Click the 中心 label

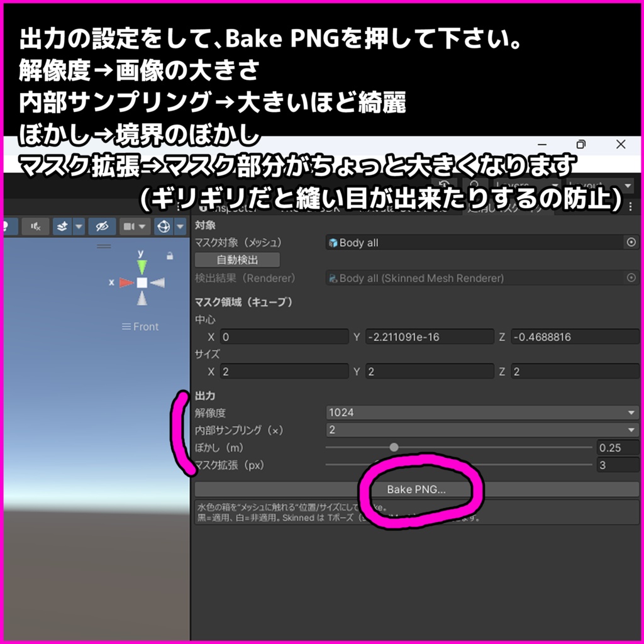tap(205, 319)
